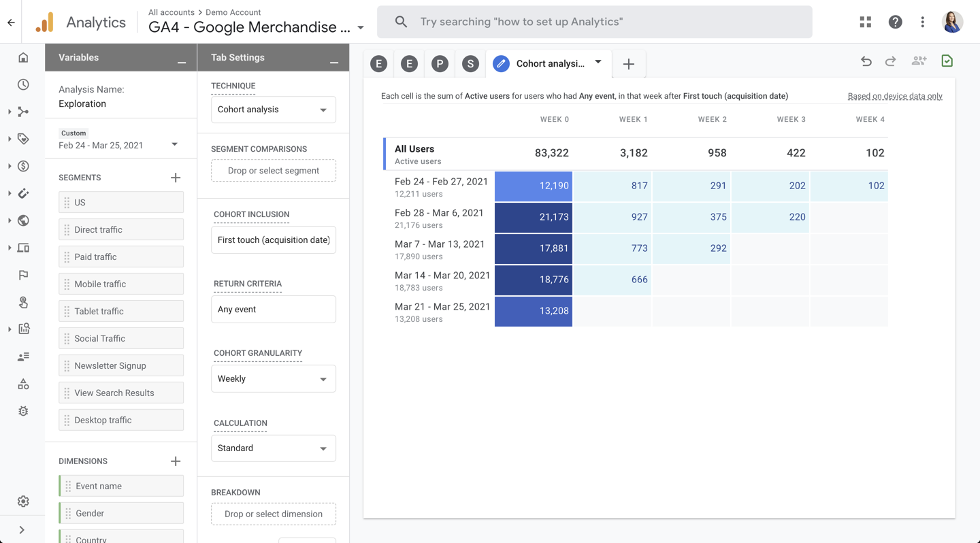Open the Cohort Granularity Weekly dropdown
Screen dimensions: 980x543
tap(273, 379)
